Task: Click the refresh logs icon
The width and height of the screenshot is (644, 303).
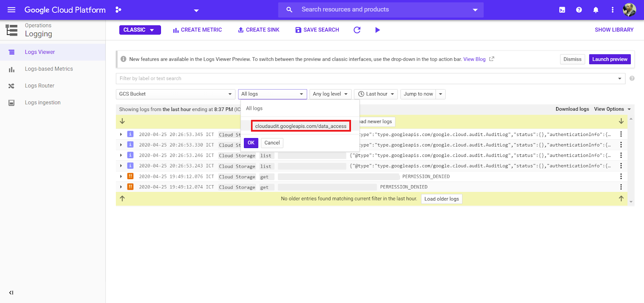Action: 357,30
